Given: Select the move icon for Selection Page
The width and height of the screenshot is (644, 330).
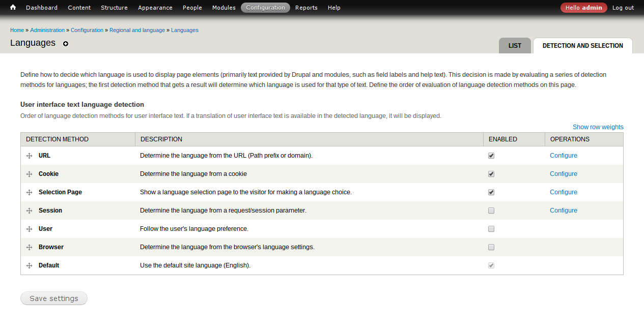Looking at the screenshot, I should coord(29,192).
